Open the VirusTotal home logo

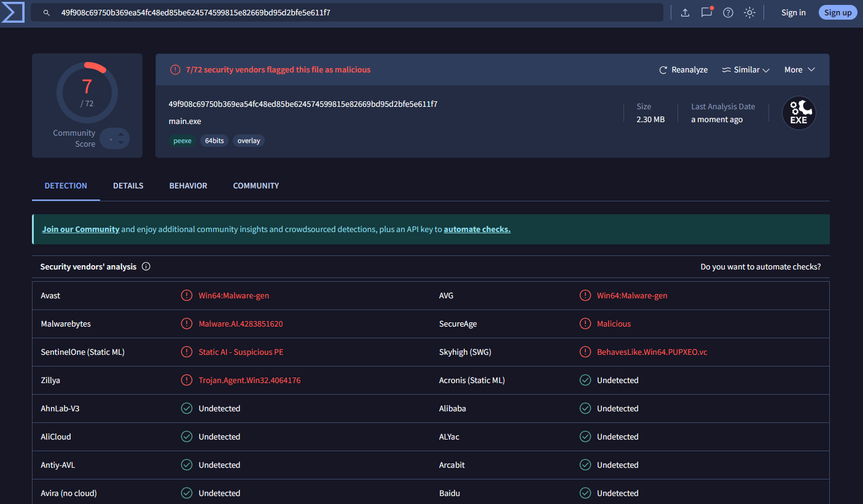(12, 12)
